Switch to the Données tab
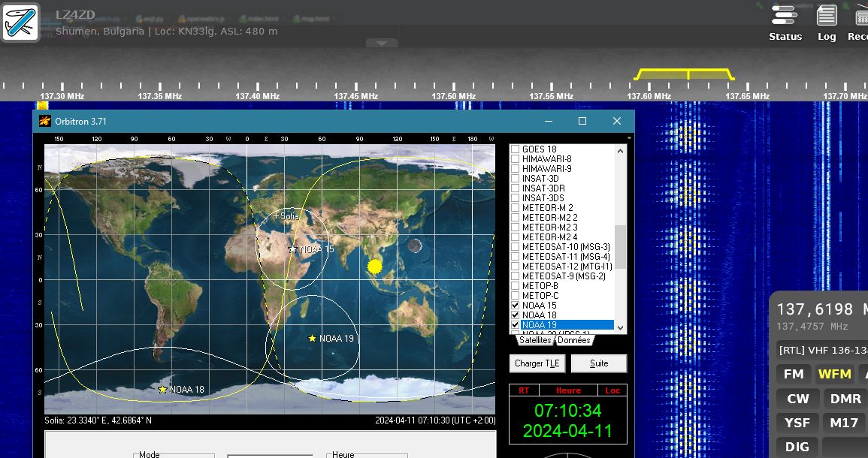 coord(574,340)
